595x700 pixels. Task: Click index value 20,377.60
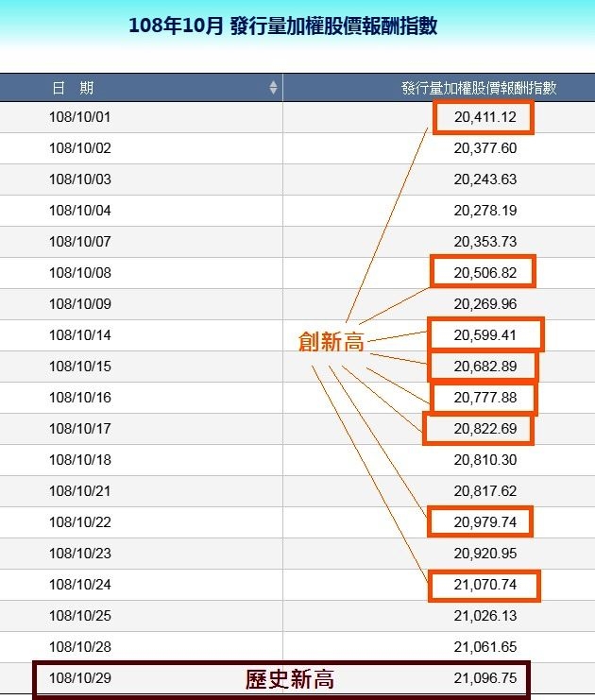pos(485,147)
